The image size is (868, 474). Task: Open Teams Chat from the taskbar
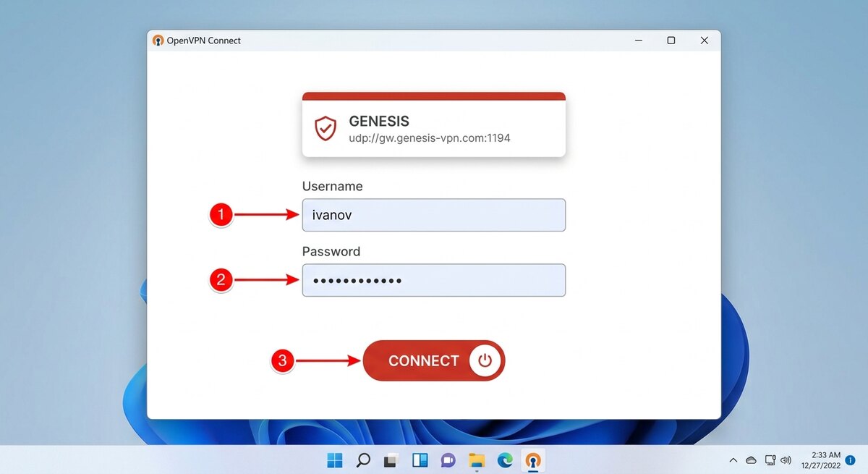pyautogui.click(x=448, y=460)
